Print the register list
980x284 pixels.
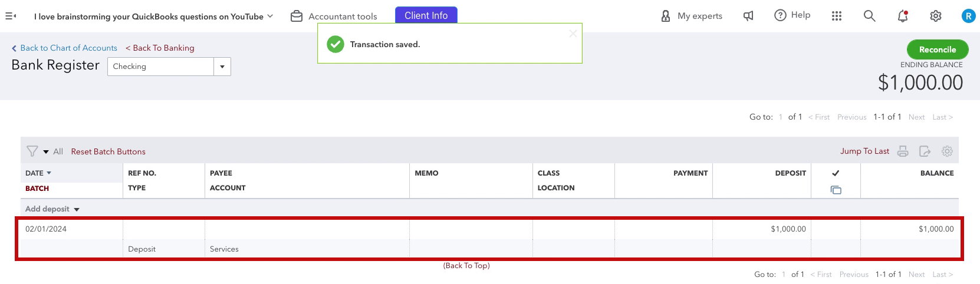pyautogui.click(x=903, y=151)
